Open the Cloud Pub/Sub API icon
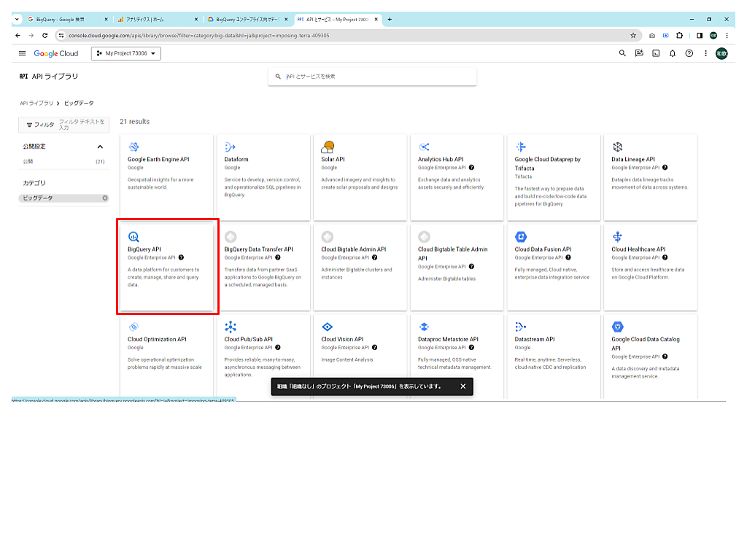The image size is (747, 560). (231, 327)
